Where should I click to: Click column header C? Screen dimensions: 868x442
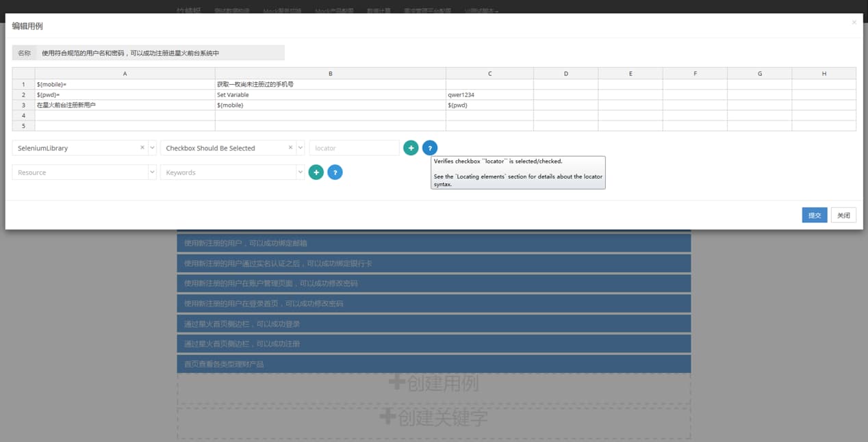click(489, 73)
